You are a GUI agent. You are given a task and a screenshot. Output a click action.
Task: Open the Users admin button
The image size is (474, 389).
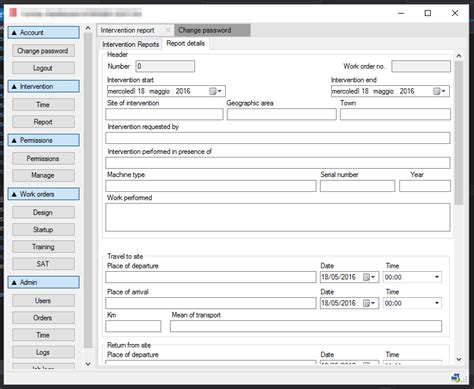pyautogui.click(x=43, y=301)
